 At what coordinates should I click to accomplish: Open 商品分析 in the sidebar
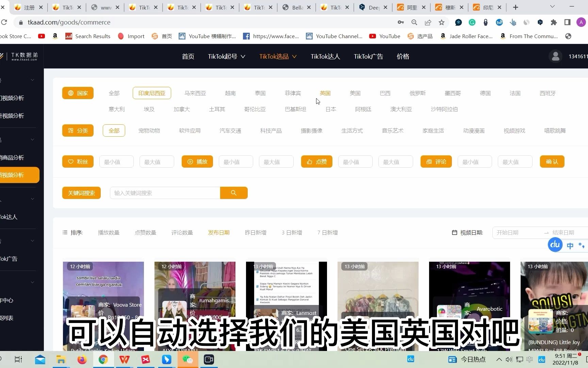click(x=12, y=157)
